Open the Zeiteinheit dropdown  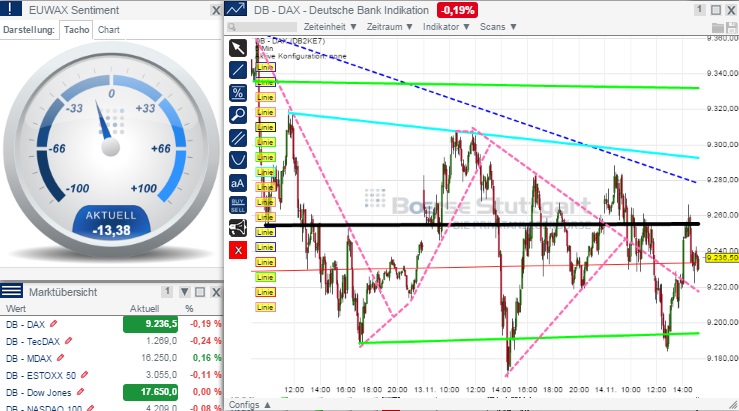[329, 27]
